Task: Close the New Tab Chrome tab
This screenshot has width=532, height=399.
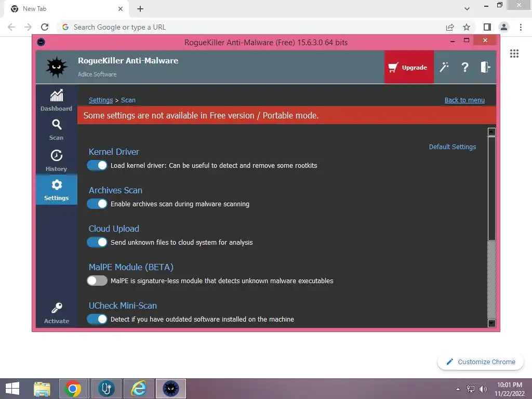Action: point(121,9)
